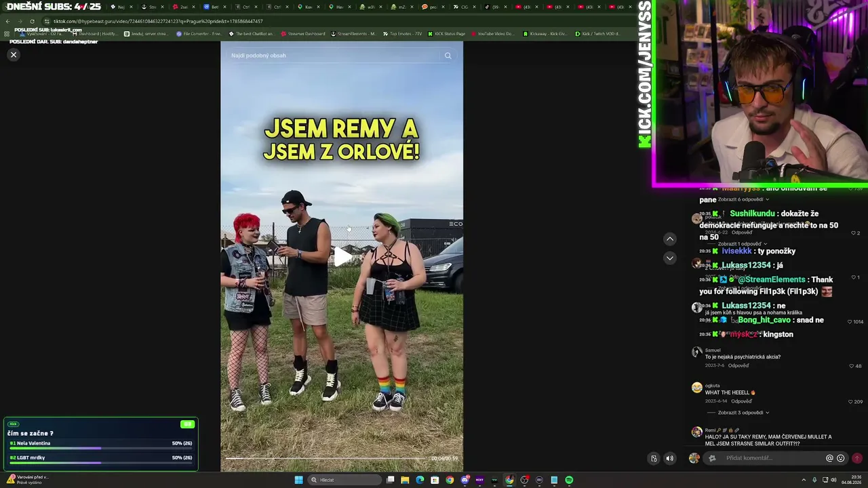The height and width of the screenshot is (488, 868).
Task: Toggle the video sound speaker icon
Action: pyautogui.click(x=669, y=458)
